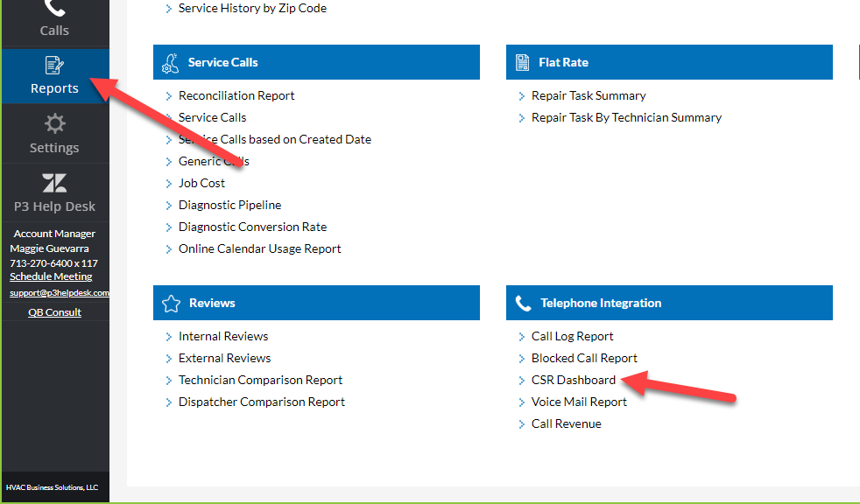Open the Job Cost report
Screen dimensions: 860x504
click(201, 184)
